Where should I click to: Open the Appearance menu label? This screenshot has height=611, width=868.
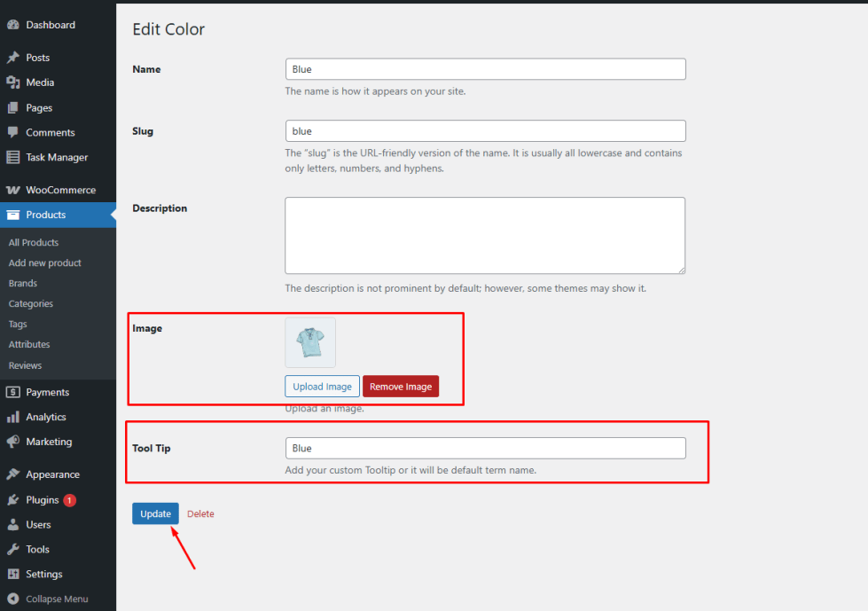[x=52, y=474]
